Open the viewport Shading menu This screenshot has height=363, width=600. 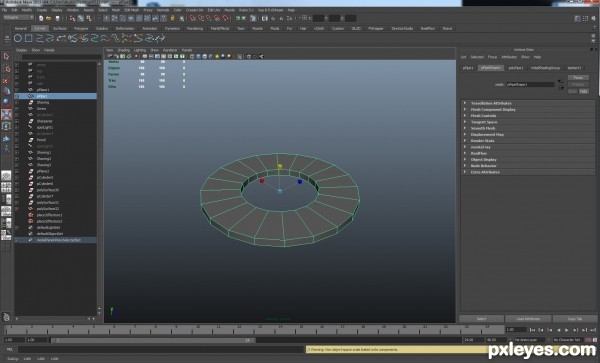124,50
